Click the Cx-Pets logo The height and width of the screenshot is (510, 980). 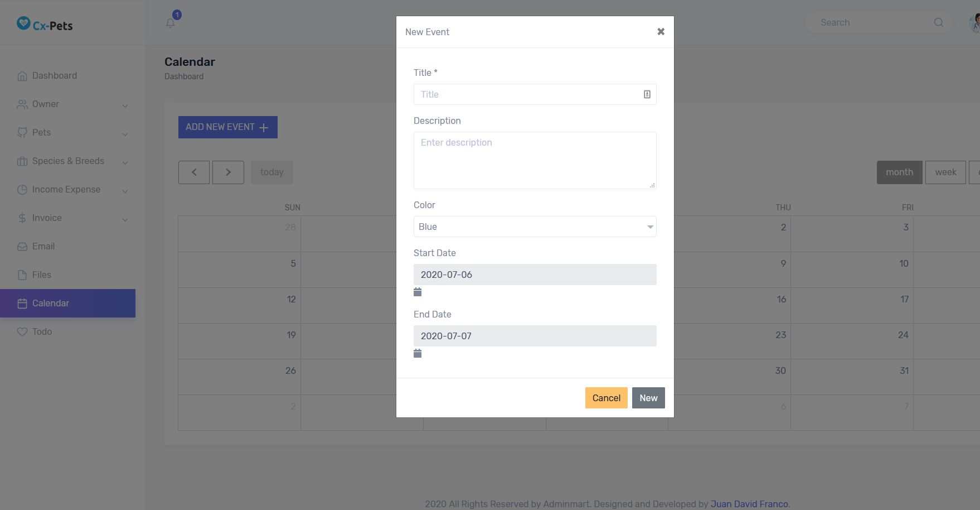(45, 25)
